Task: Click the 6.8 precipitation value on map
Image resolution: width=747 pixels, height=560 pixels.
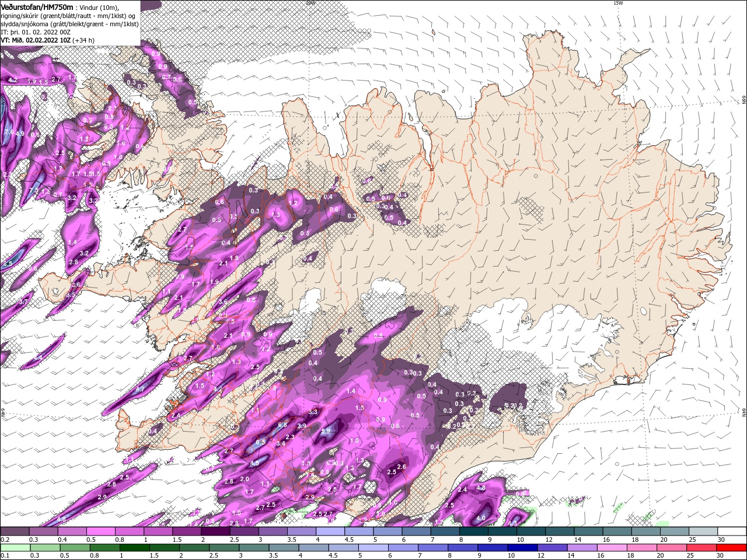Action: 282,425
